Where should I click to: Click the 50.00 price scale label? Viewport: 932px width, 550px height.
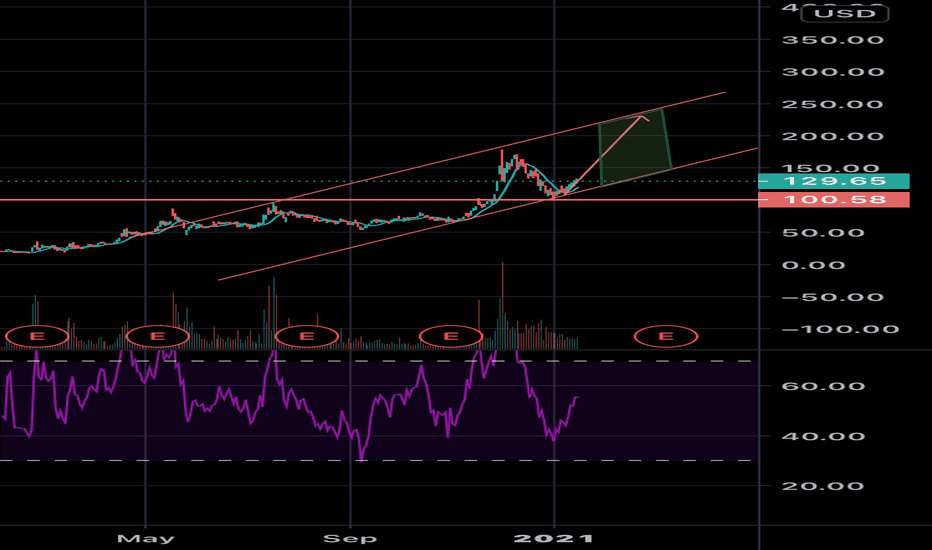coord(823,233)
